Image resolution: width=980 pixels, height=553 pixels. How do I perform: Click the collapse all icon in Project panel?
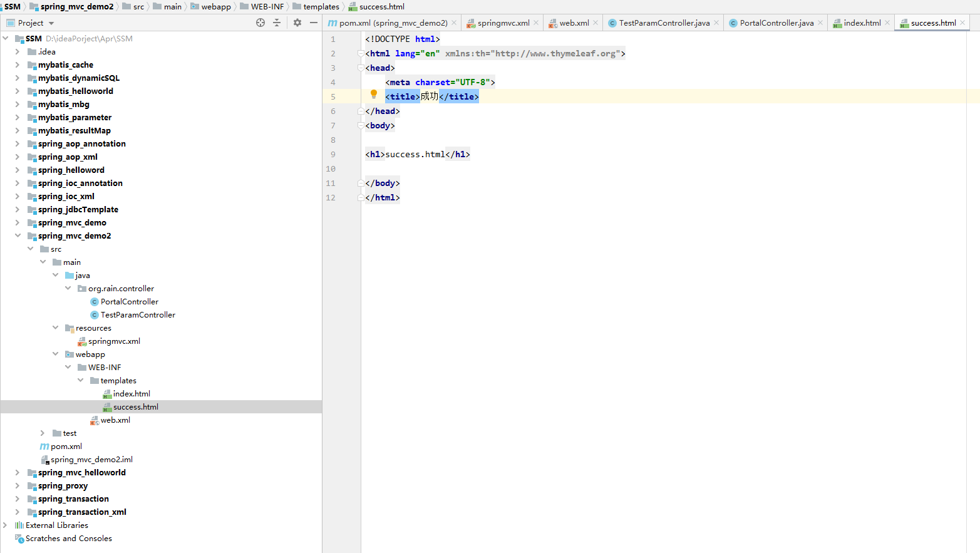[277, 23]
